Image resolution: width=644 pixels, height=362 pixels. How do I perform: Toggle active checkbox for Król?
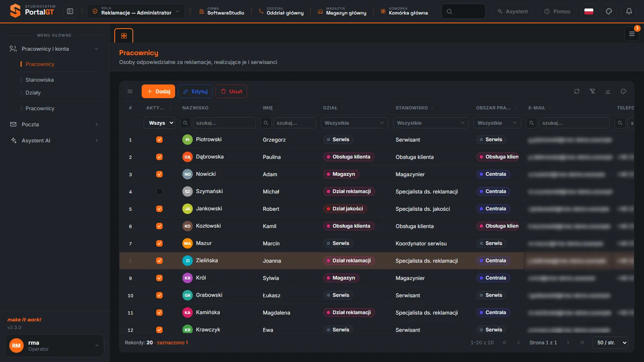click(159, 278)
